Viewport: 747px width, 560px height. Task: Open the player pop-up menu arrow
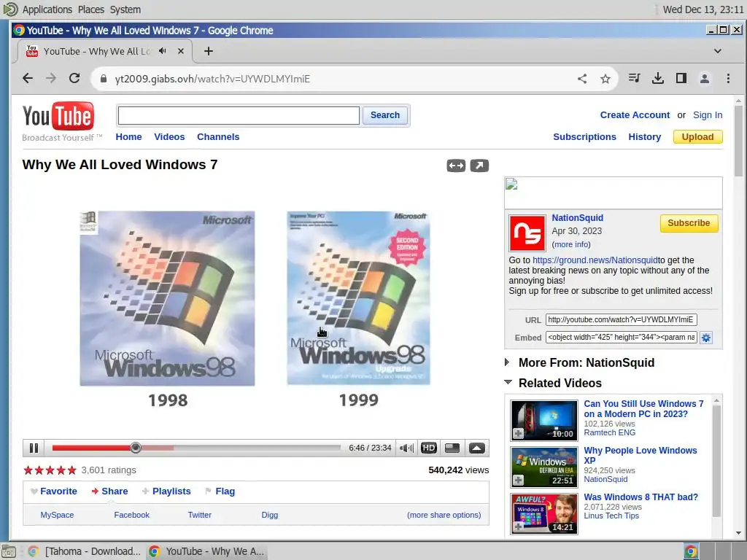477,448
